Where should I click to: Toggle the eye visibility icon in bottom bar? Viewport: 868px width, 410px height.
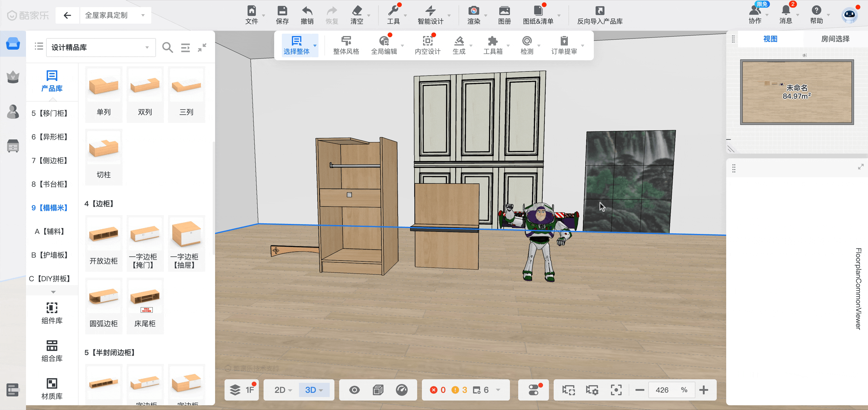[354, 390]
